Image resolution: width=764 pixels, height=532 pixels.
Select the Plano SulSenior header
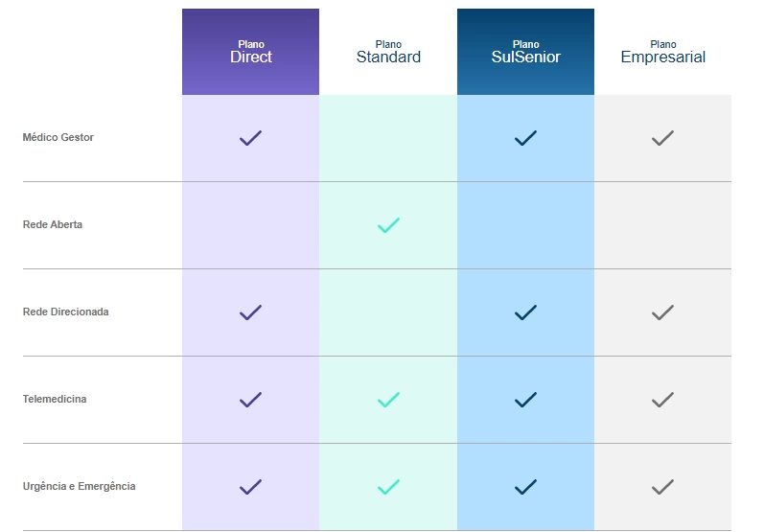(x=525, y=52)
